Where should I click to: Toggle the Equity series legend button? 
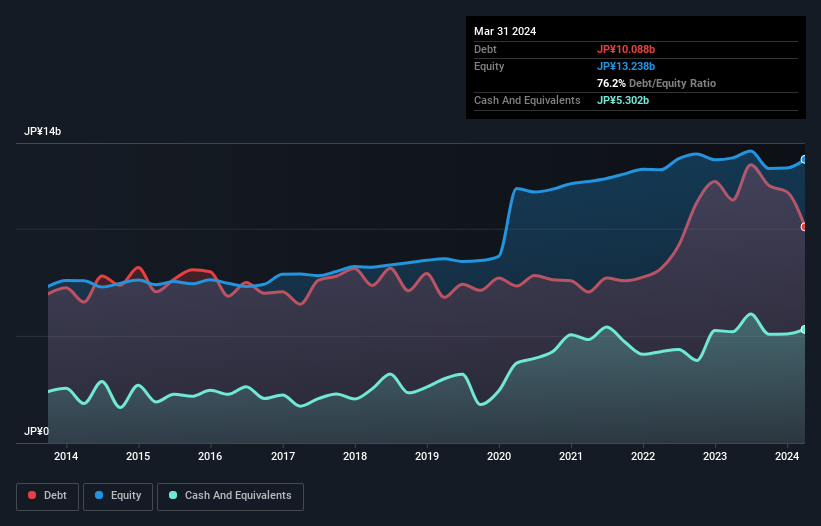tap(118, 496)
